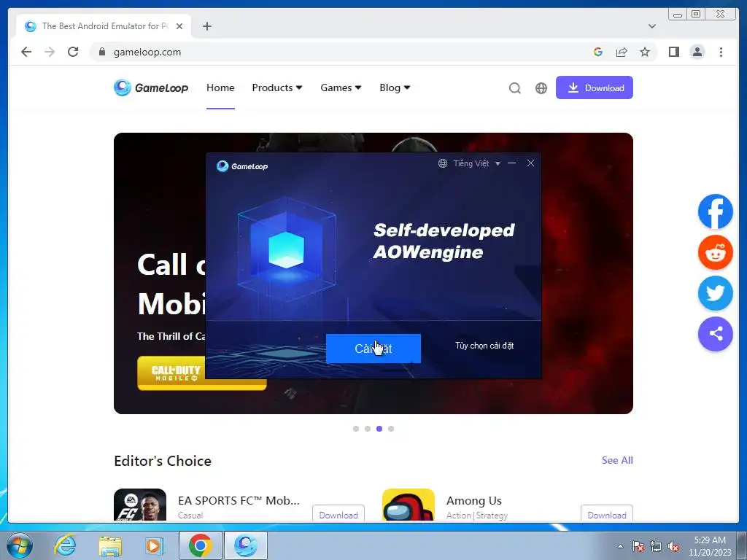
Task: Show hidden system tray icons
Action: point(620,546)
